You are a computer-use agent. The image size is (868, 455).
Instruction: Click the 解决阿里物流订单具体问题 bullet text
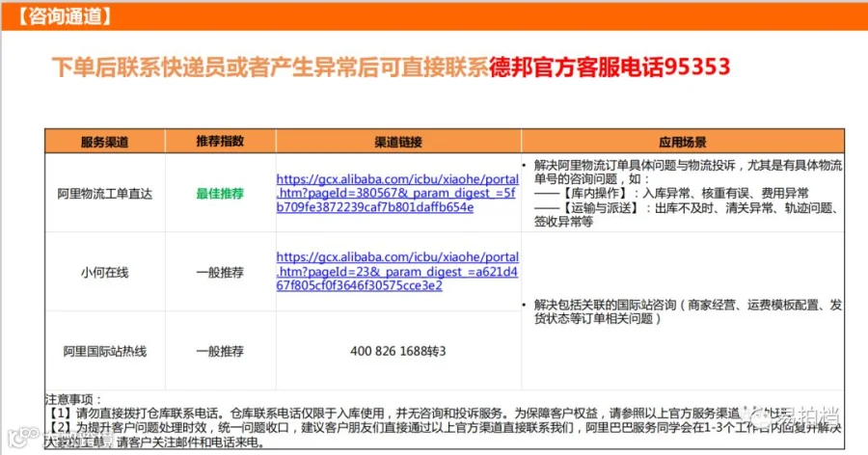688,173
